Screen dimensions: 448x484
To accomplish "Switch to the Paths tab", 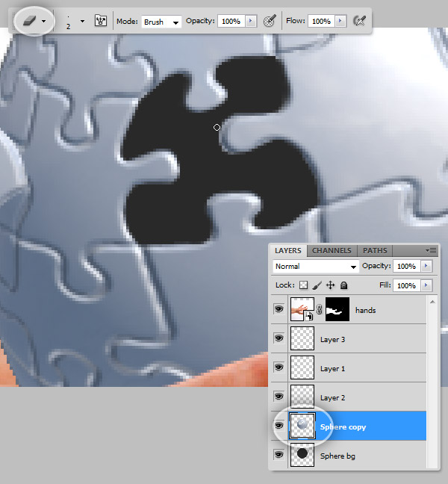I will pos(375,251).
